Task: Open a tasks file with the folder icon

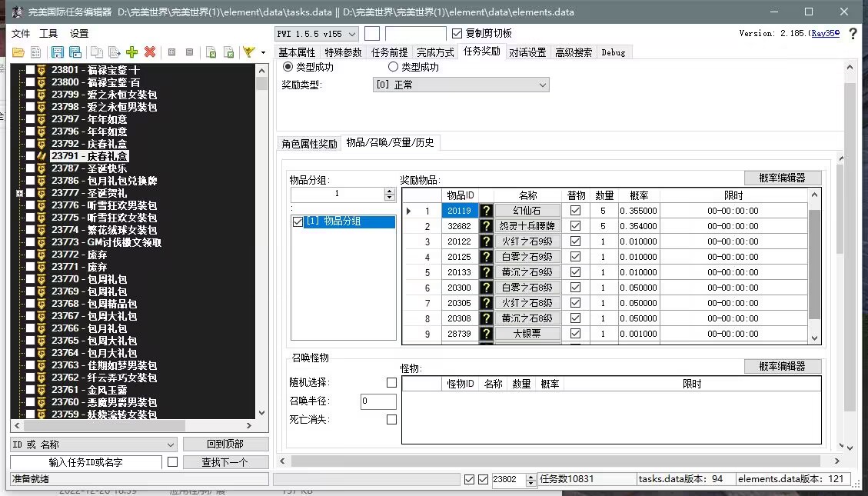Action: pos(18,52)
